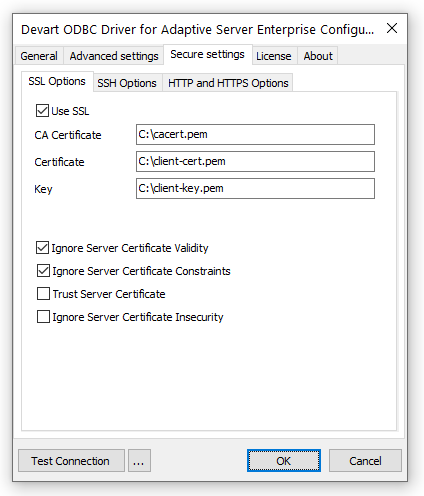The height and width of the screenshot is (496, 424).
Task: Switch to SSH Options subtab
Action: (x=127, y=83)
